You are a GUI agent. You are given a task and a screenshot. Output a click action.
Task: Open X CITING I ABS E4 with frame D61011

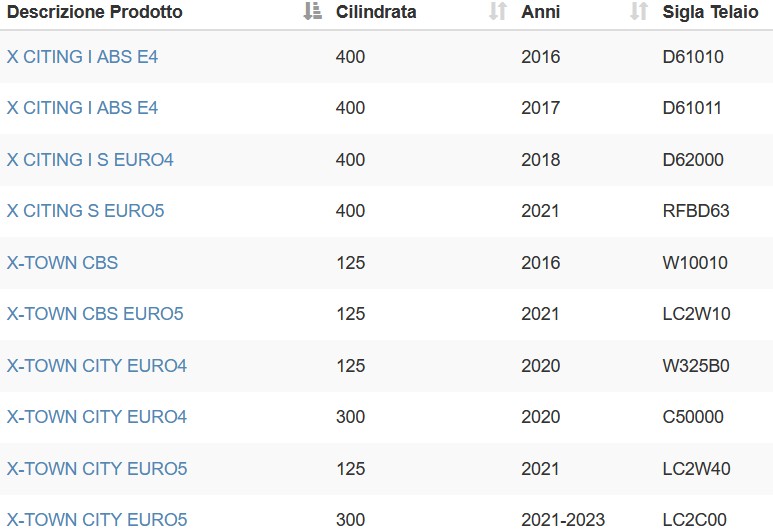point(82,108)
